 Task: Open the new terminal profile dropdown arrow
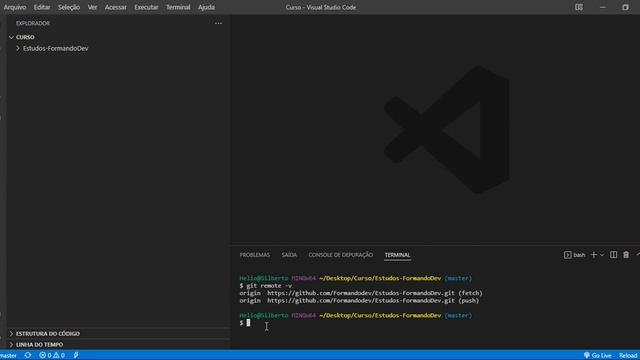[x=602, y=255]
